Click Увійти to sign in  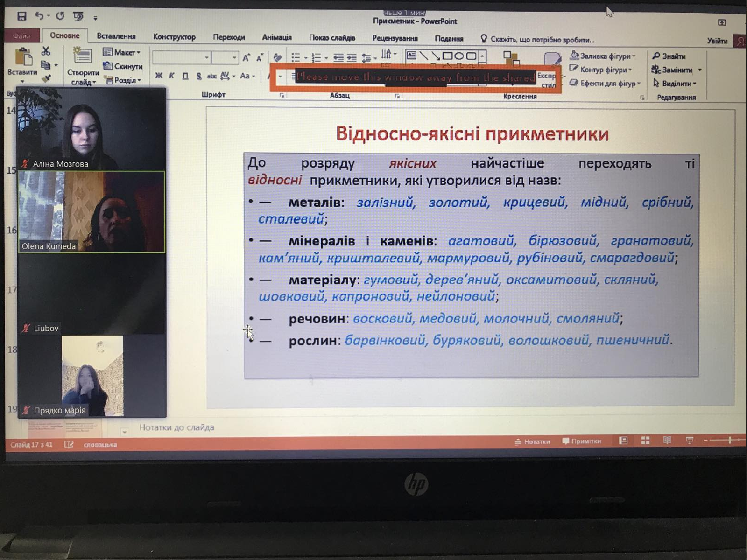coord(717,41)
